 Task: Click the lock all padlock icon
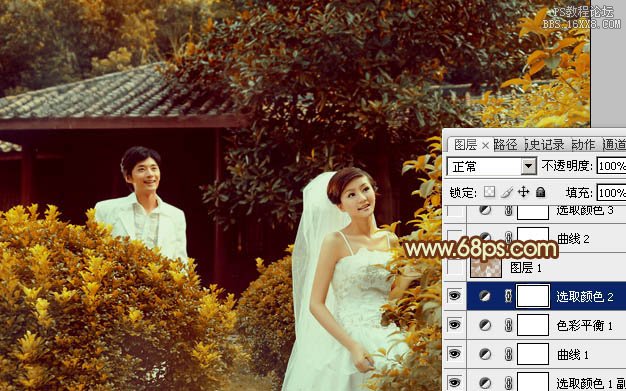pyautogui.click(x=541, y=193)
